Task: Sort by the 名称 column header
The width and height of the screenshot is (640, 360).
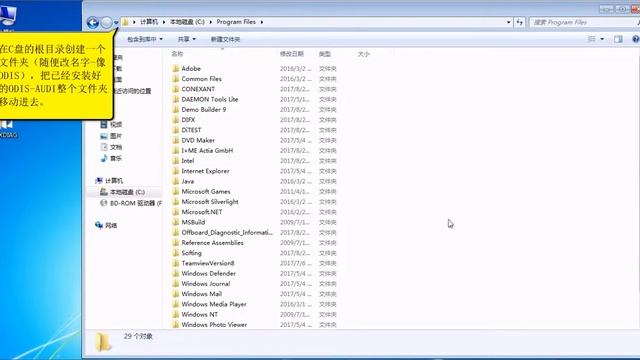Action: tap(177, 54)
